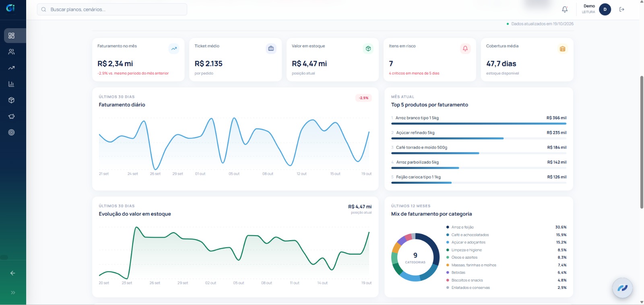
Task: Click the Itens em risco bell icon
Action: click(x=465, y=49)
